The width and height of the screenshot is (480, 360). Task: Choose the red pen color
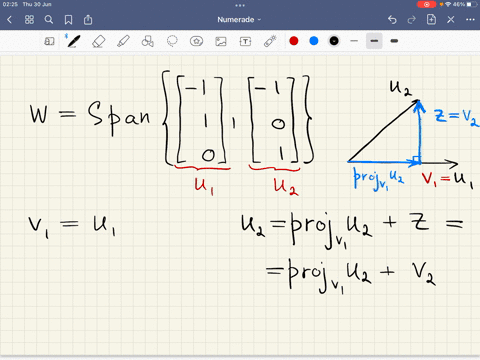pyautogui.click(x=294, y=41)
